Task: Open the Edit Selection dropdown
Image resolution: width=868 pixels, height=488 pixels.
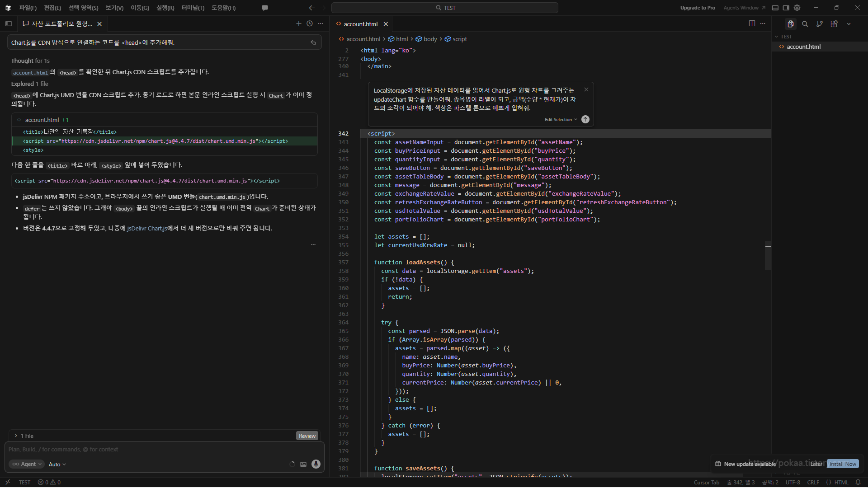Action: [561, 119]
